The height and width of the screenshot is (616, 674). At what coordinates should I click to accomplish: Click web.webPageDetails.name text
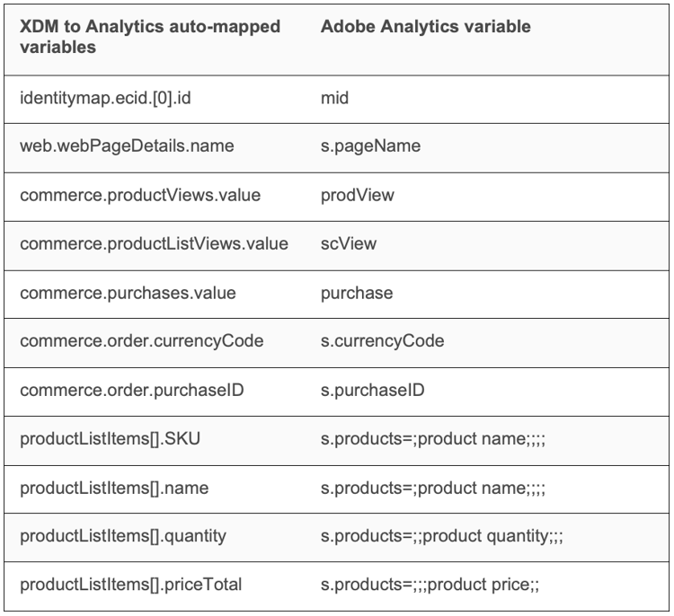pyautogui.click(x=127, y=146)
